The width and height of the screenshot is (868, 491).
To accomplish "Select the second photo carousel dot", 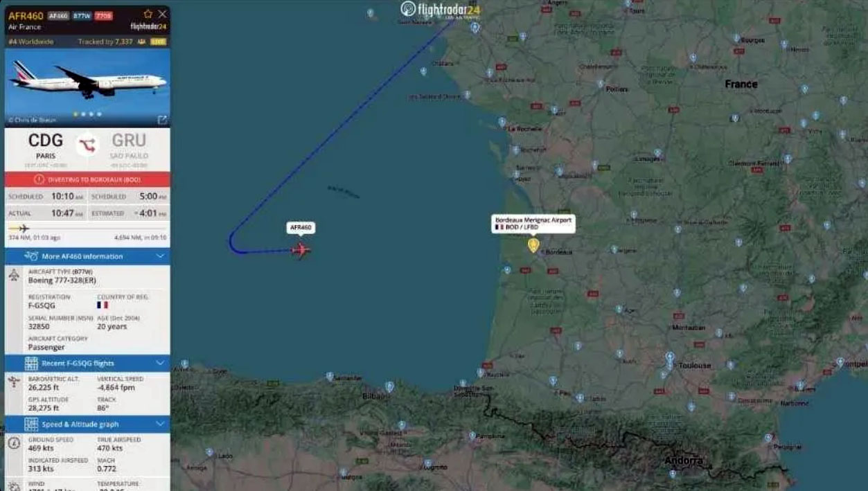I will pyautogui.click(x=83, y=114).
